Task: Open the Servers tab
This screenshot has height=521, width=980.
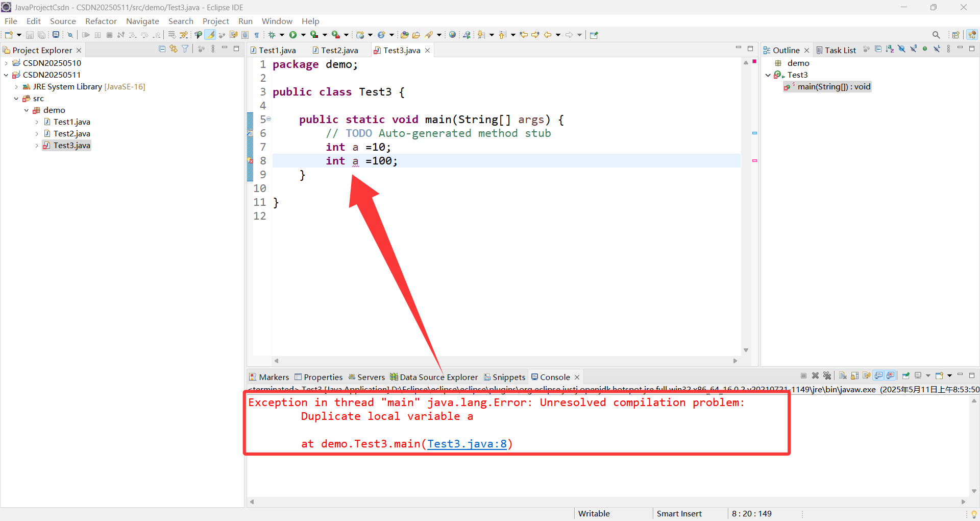Action: click(366, 377)
